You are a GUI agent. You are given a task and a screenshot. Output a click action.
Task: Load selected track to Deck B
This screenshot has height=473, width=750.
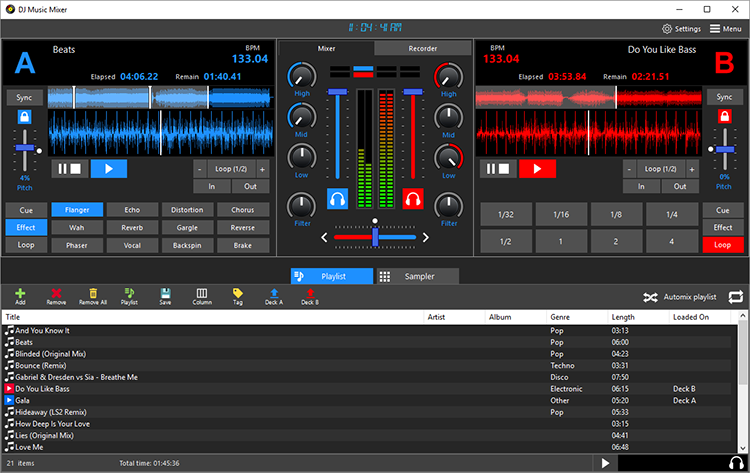coord(309,295)
